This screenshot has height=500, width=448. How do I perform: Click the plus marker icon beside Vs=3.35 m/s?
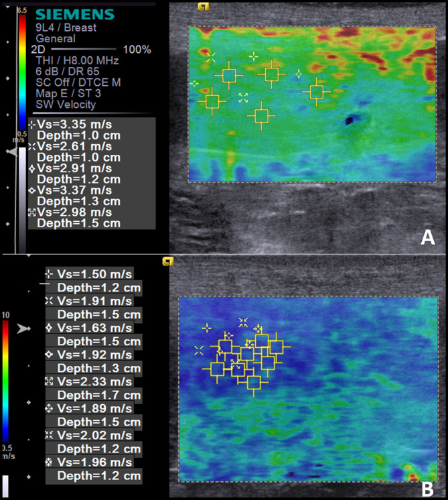tap(32, 125)
